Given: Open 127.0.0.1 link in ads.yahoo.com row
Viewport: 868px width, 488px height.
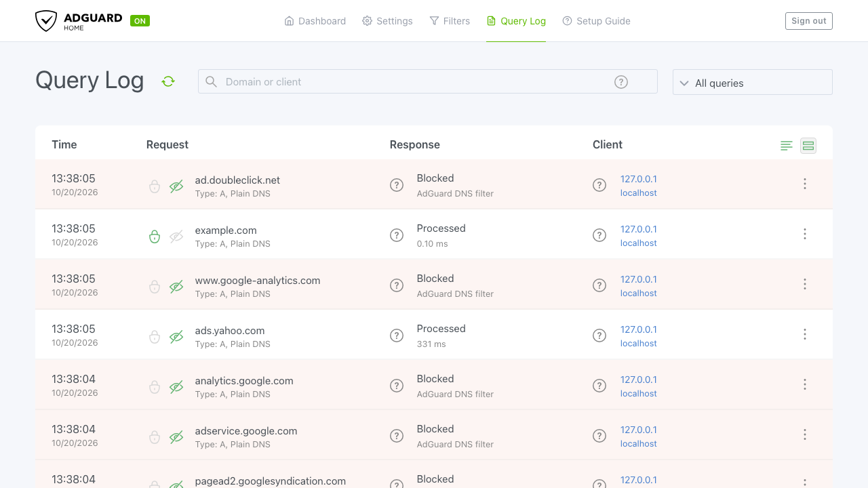Looking at the screenshot, I should 639,329.
